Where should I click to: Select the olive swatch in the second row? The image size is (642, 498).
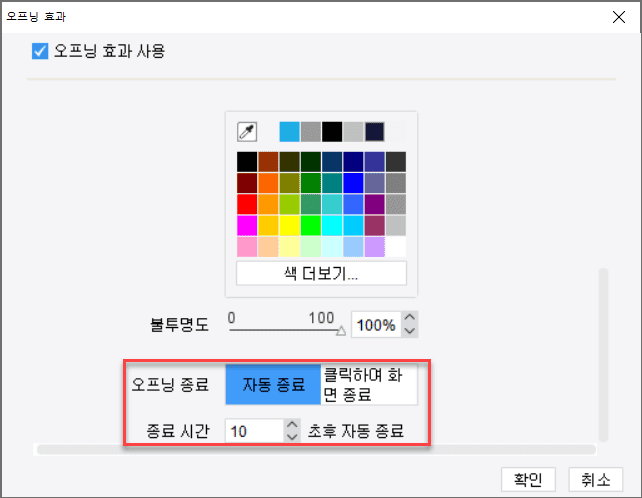[x=289, y=183]
